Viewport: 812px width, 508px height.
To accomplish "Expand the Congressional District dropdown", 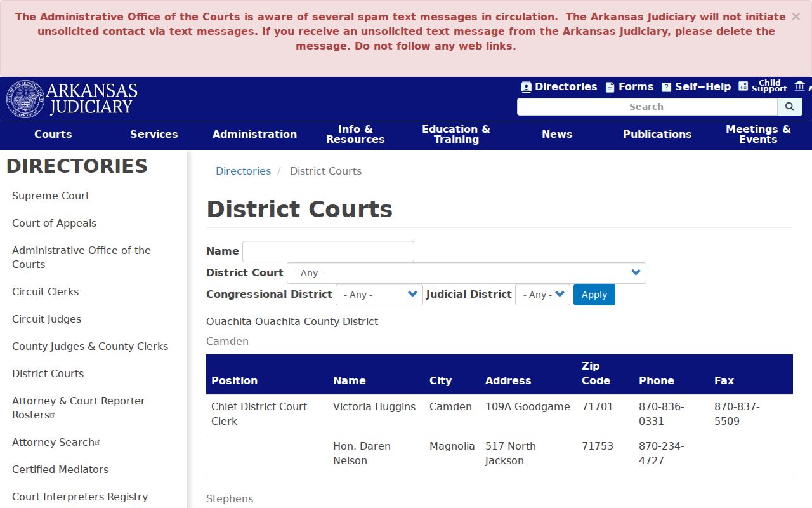I will 379,295.
